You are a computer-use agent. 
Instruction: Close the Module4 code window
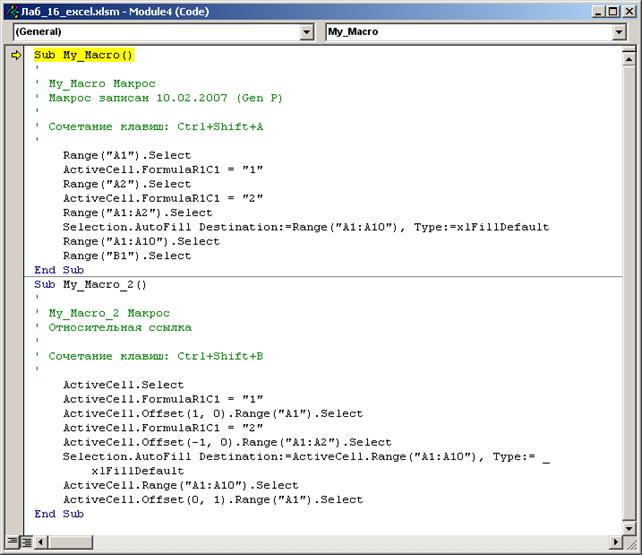click(x=628, y=11)
